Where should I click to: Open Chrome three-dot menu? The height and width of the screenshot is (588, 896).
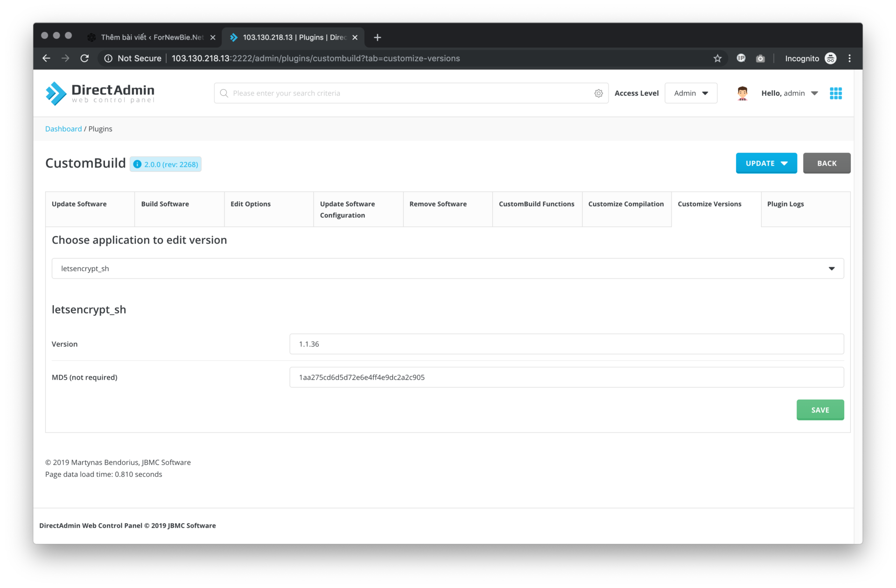point(849,58)
